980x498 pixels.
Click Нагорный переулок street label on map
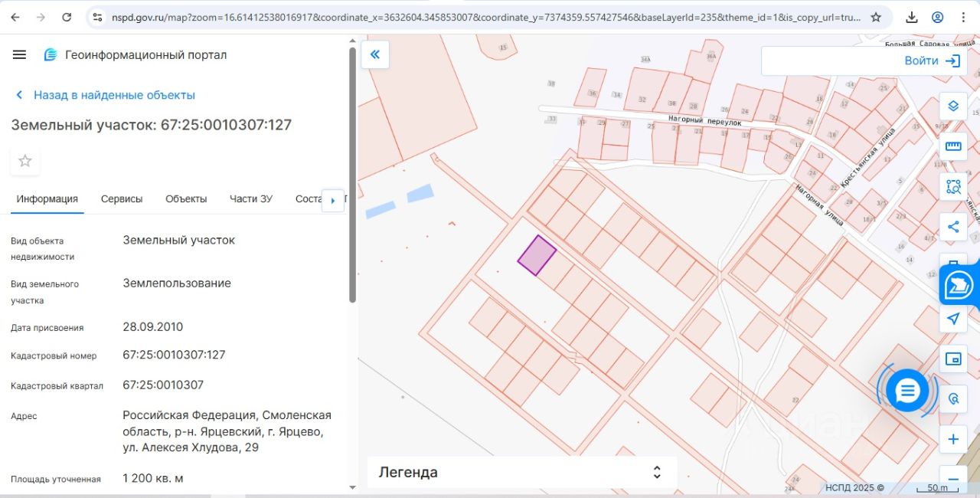pos(705,120)
